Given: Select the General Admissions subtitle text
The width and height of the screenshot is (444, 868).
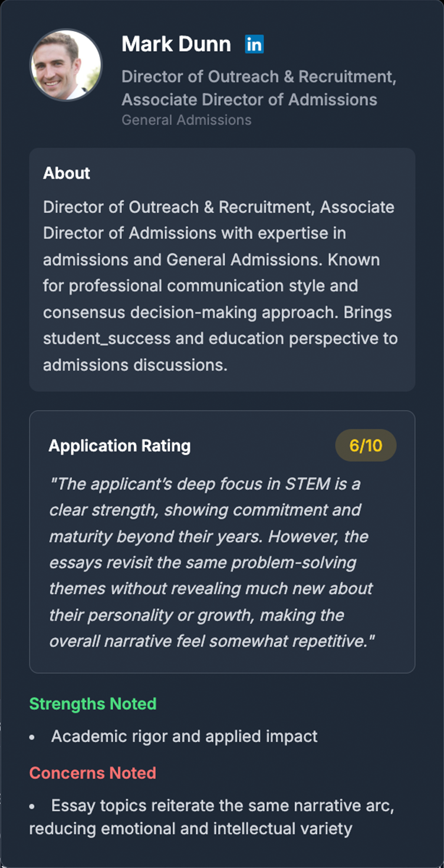Looking at the screenshot, I should coord(187,120).
